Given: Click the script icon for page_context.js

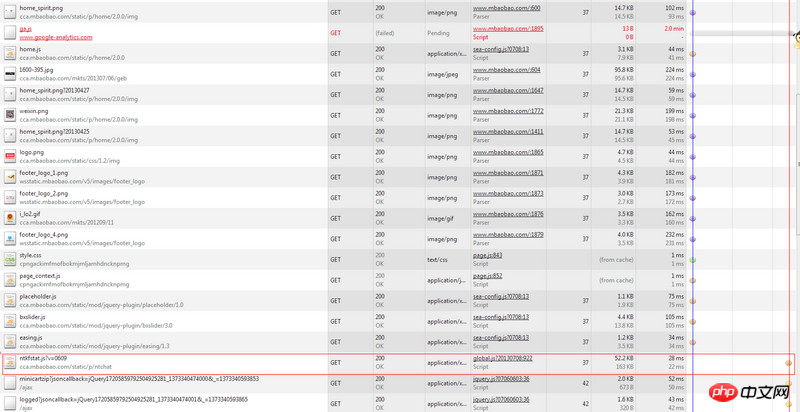Looking at the screenshot, I should coord(10,280).
